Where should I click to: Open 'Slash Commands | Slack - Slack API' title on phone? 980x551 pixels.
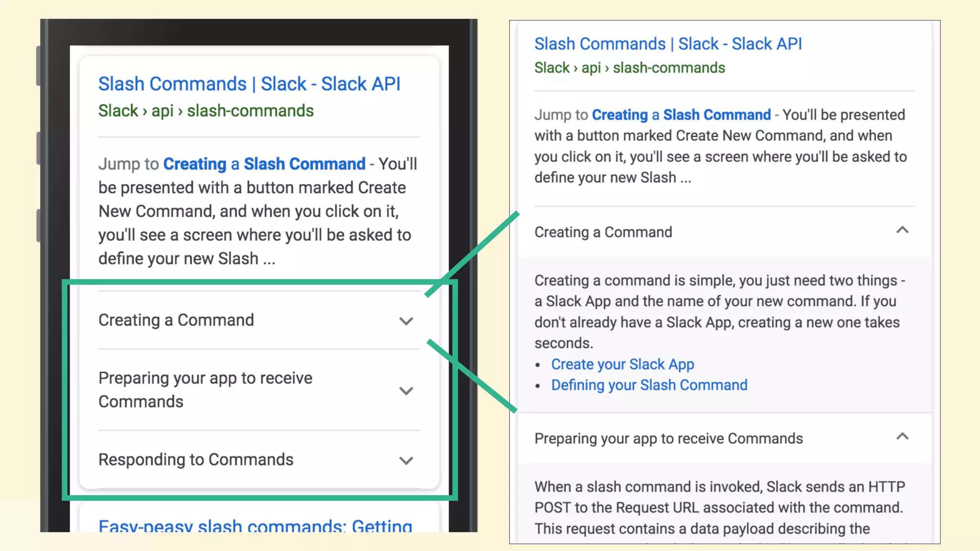click(x=249, y=84)
